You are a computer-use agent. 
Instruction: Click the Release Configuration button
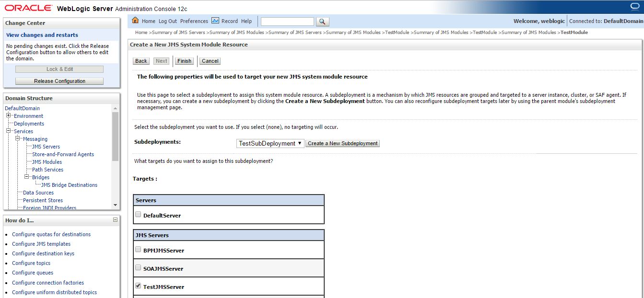59,80
